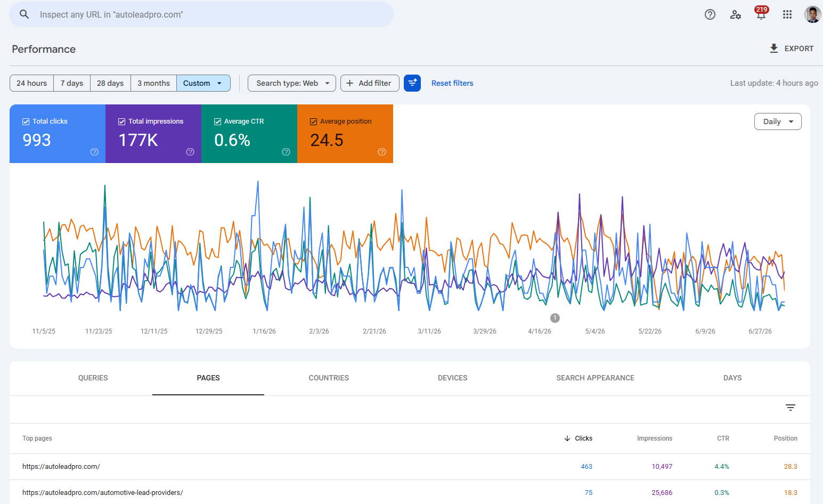Click the 6/27/26 chart axis date
Screen dimensions: 823x504
point(760,331)
